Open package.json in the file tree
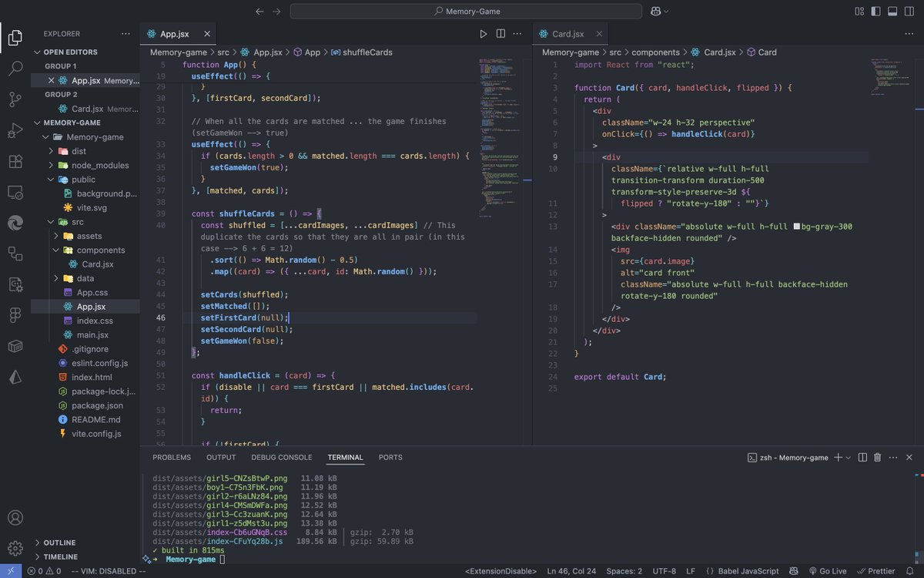The image size is (924, 578). [x=97, y=405]
